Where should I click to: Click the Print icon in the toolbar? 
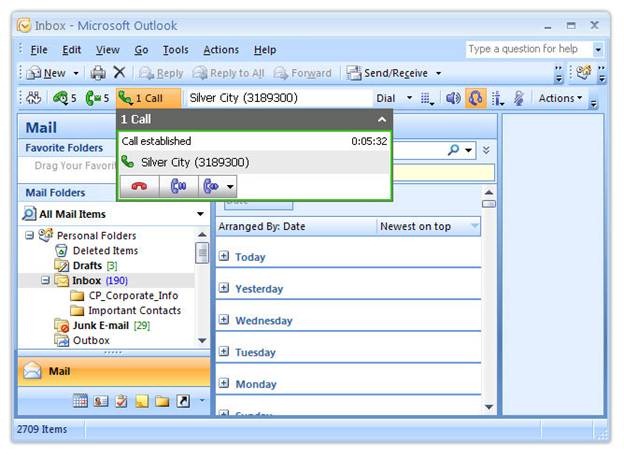[x=98, y=73]
